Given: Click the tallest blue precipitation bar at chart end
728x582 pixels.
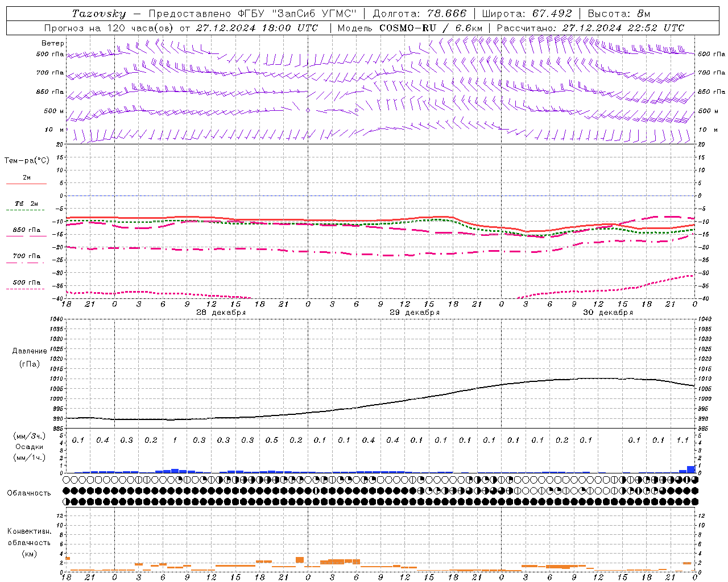Looking at the screenshot, I should coord(691,469).
